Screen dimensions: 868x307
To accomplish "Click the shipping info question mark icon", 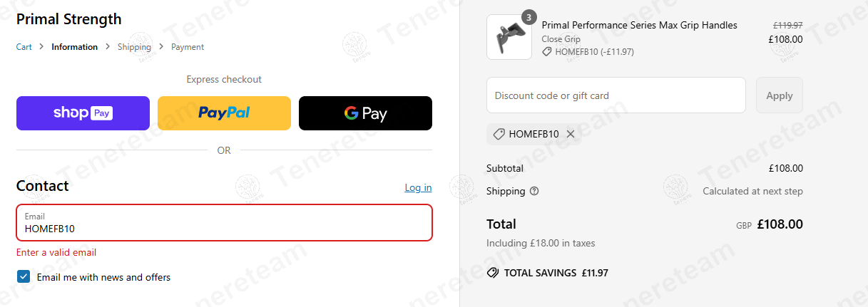I will [x=534, y=191].
